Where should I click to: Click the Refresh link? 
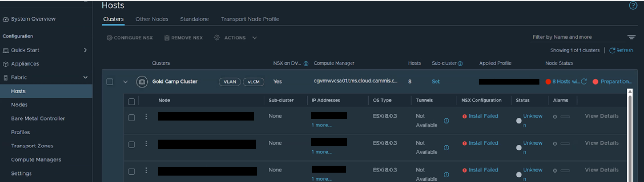click(621, 50)
